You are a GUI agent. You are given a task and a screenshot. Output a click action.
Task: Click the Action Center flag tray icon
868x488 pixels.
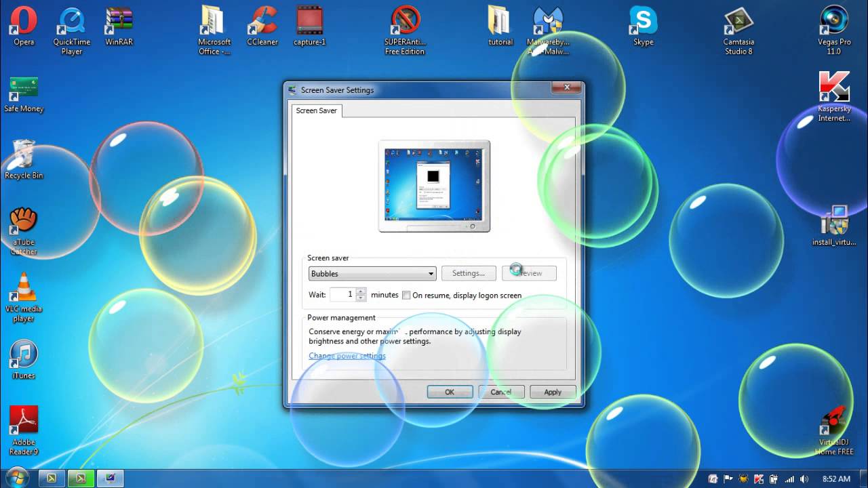[x=729, y=479]
